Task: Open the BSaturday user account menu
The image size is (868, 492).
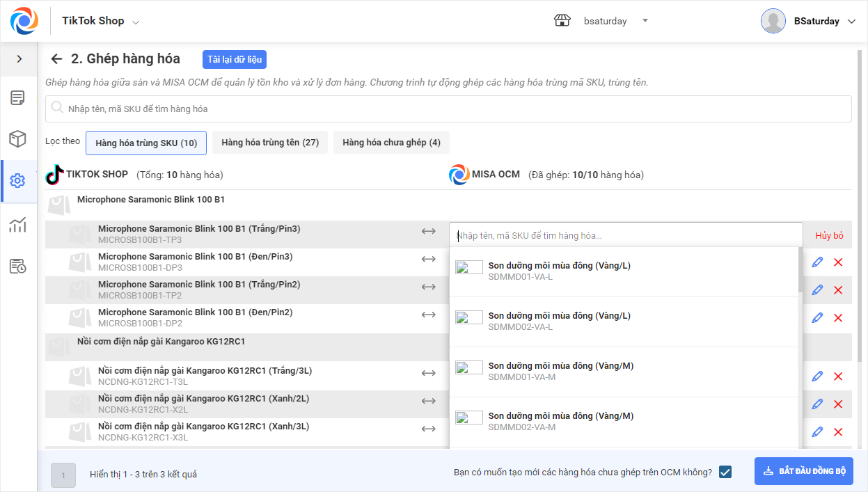Action: (851, 22)
